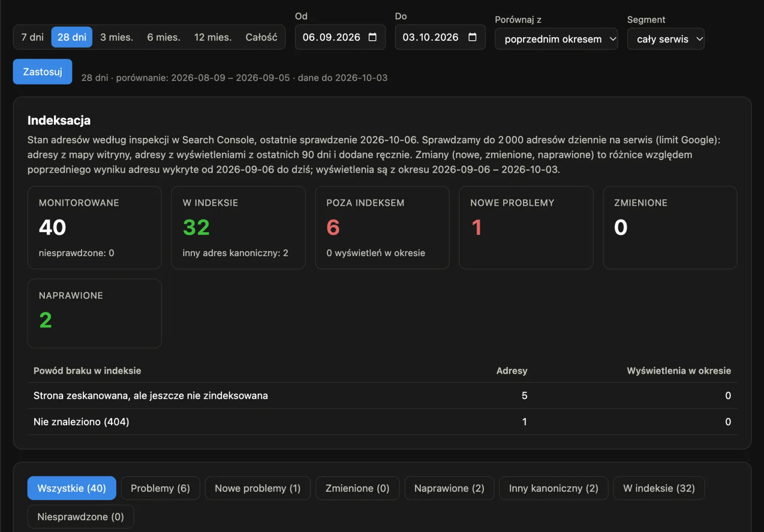Click '0 wyświetleń w okresie' card text
Image resolution: width=764 pixels, height=532 pixels.
coord(376,253)
